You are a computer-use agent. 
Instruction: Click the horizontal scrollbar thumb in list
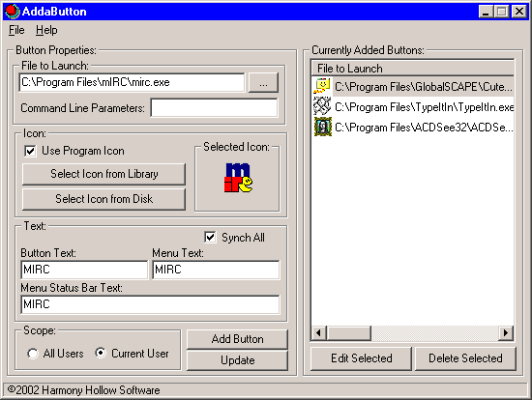point(349,333)
